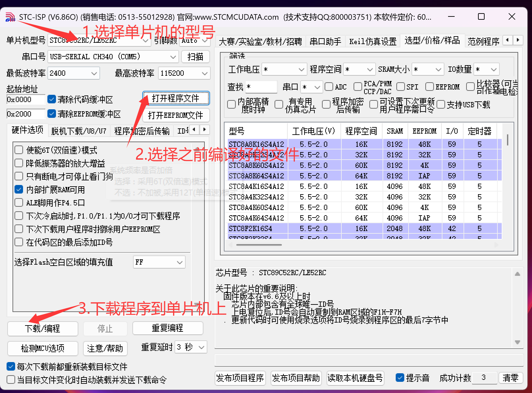Check ALE脚用作P4.5口
Image resolution: width=532 pixels, height=393 pixels.
(19, 202)
